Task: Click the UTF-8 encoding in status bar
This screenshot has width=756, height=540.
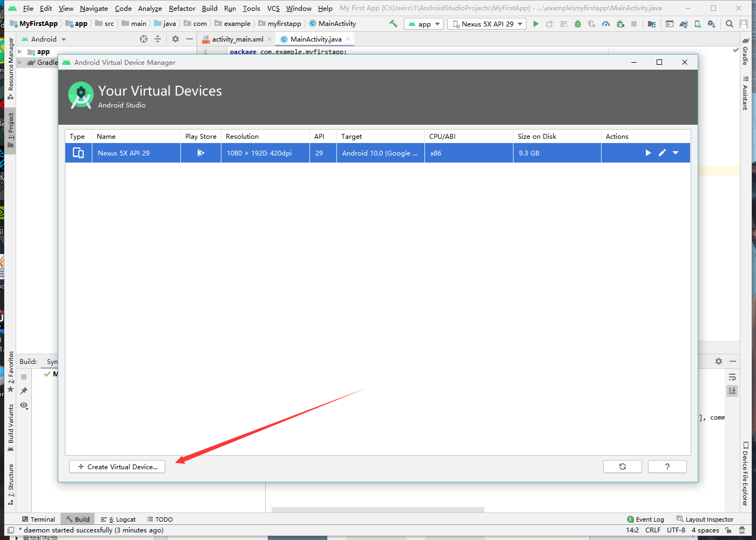Action: (x=676, y=530)
